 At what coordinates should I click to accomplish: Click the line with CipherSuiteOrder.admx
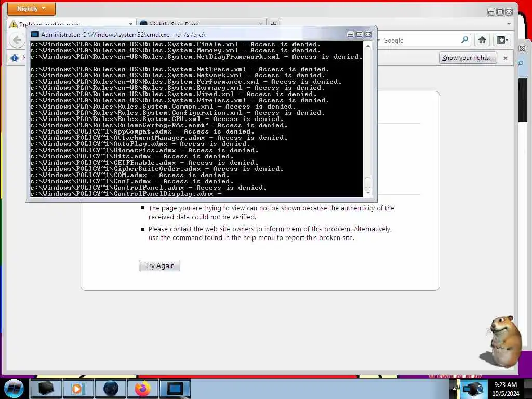click(x=157, y=169)
